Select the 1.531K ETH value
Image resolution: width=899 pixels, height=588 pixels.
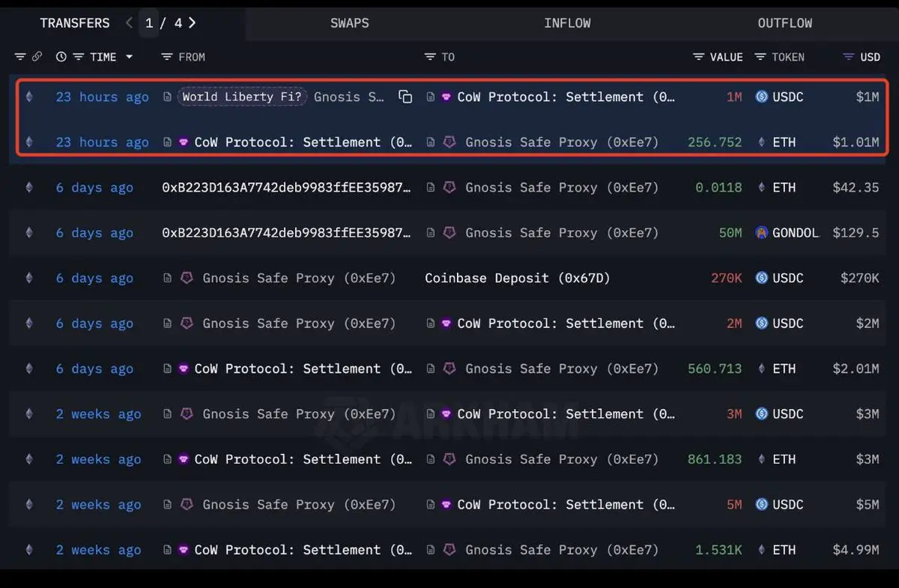[718, 550]
